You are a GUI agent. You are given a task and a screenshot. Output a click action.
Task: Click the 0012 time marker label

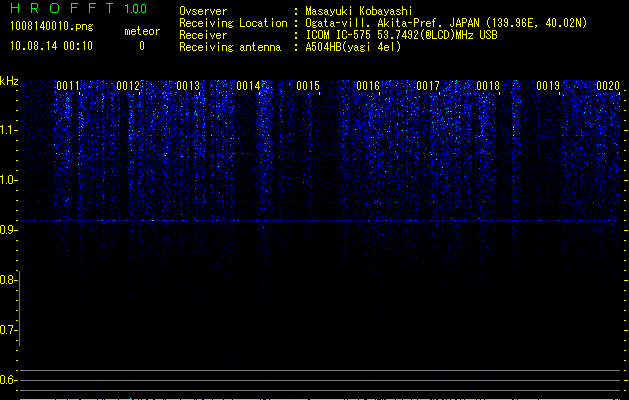click(x=128, y=86)
